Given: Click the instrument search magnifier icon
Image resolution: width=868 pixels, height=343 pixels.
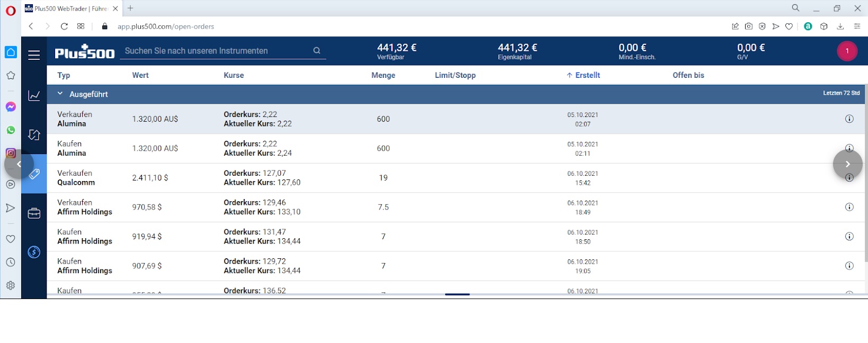Looking at the screenshot, I should click(317, 51).
